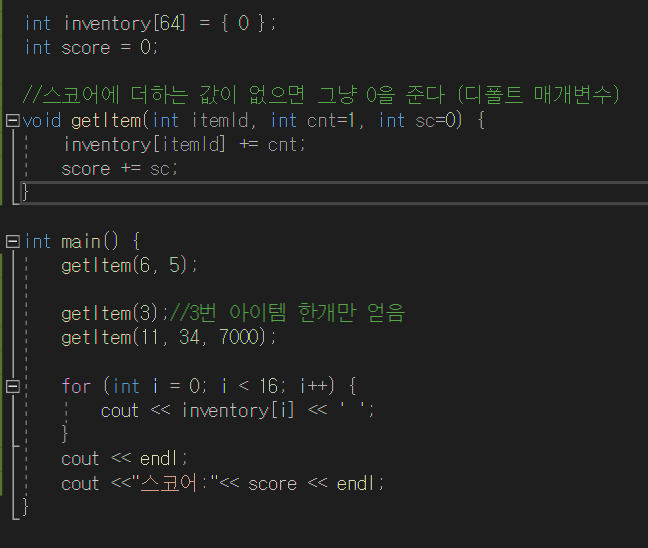Viewport: 648px width, 548px height.
Task: Click 'main' in int main()
Action: pyautogui.click(x=81, y=241)
